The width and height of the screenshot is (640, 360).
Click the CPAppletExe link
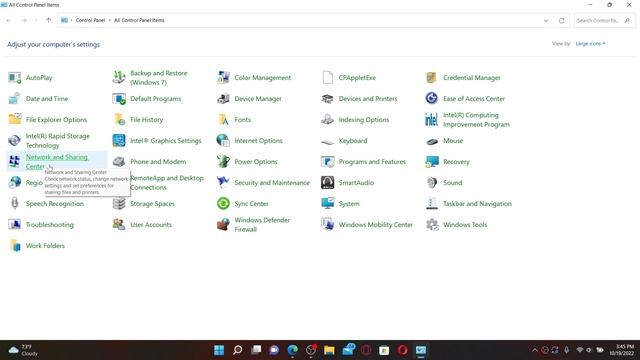357,78
